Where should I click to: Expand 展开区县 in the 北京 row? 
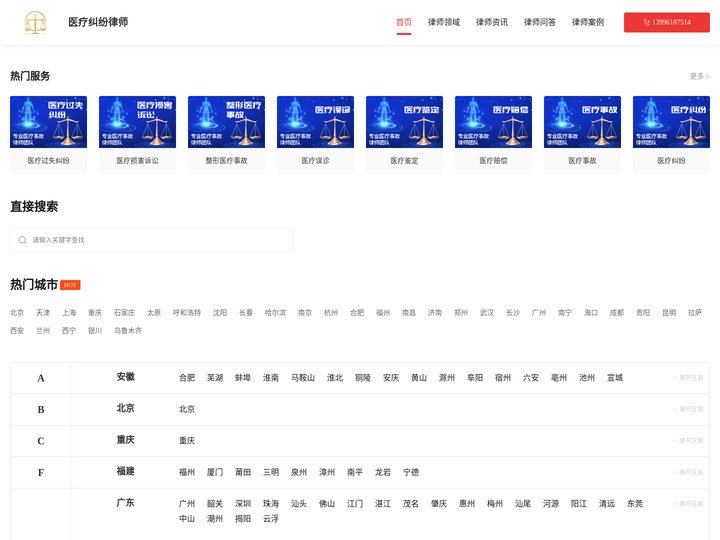pyautogui.click(x=688, y=409)
